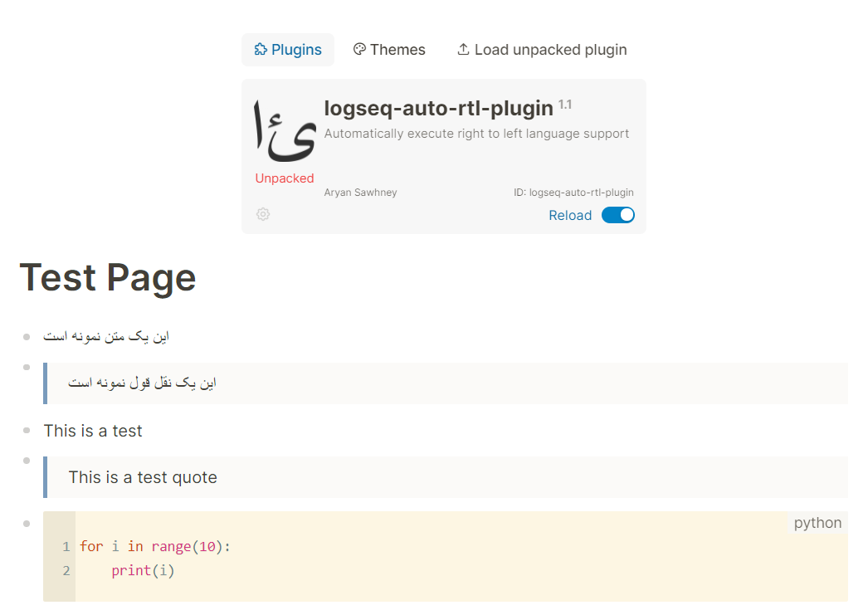Select the Plugins puzzle-piece icon
Image resolution: width=868 pixels, height=610 pixels.
coord(261,49)
